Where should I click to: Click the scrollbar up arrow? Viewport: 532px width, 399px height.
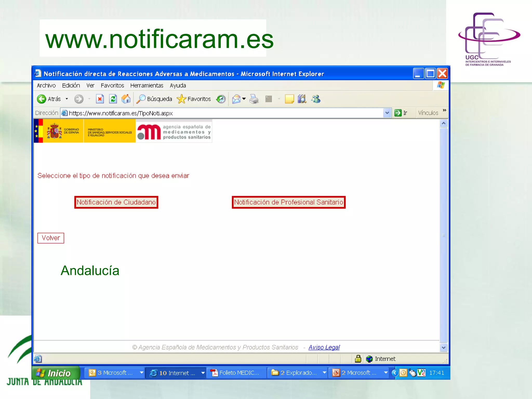[444, 123]
